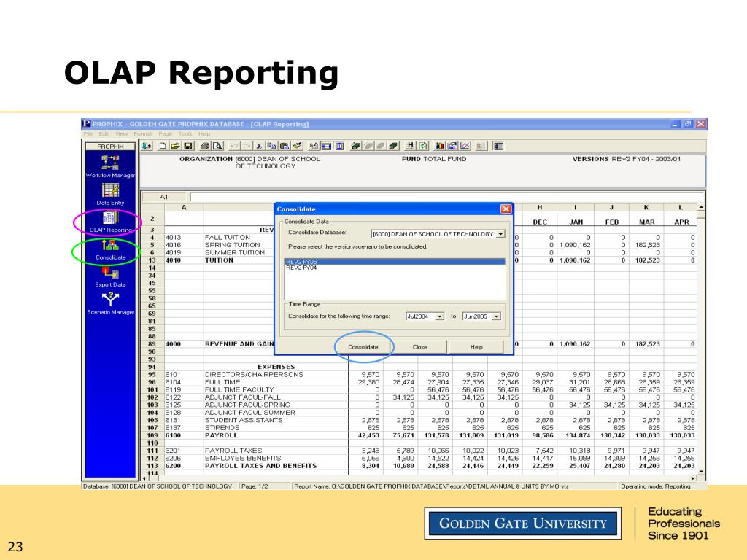Click the H header toolbar icon
Viewport: 747px width, 560px height.
click(x=411, y=146)
